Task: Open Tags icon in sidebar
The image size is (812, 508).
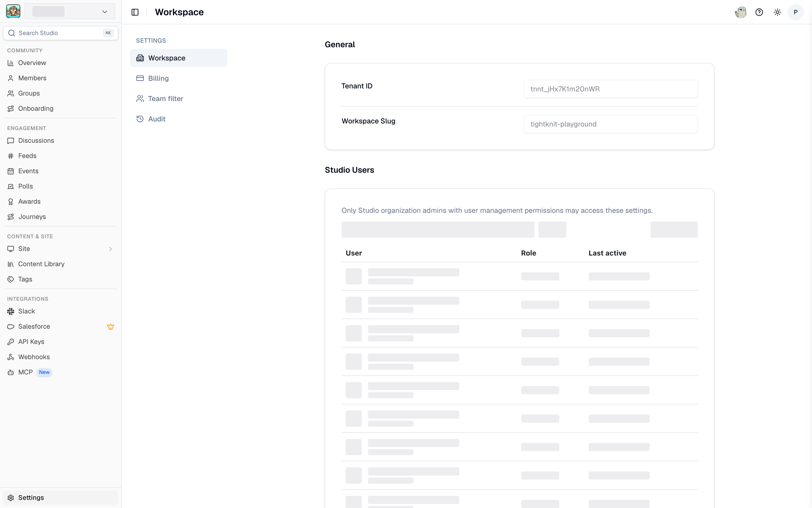Action: click(x=11, y=279)
